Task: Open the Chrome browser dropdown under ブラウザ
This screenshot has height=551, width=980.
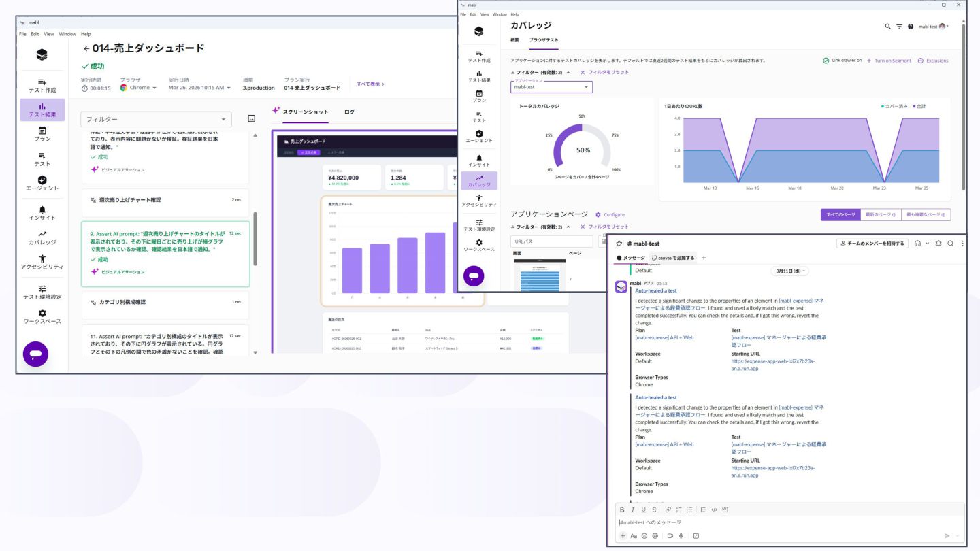Action: click(x=138, y=88)
